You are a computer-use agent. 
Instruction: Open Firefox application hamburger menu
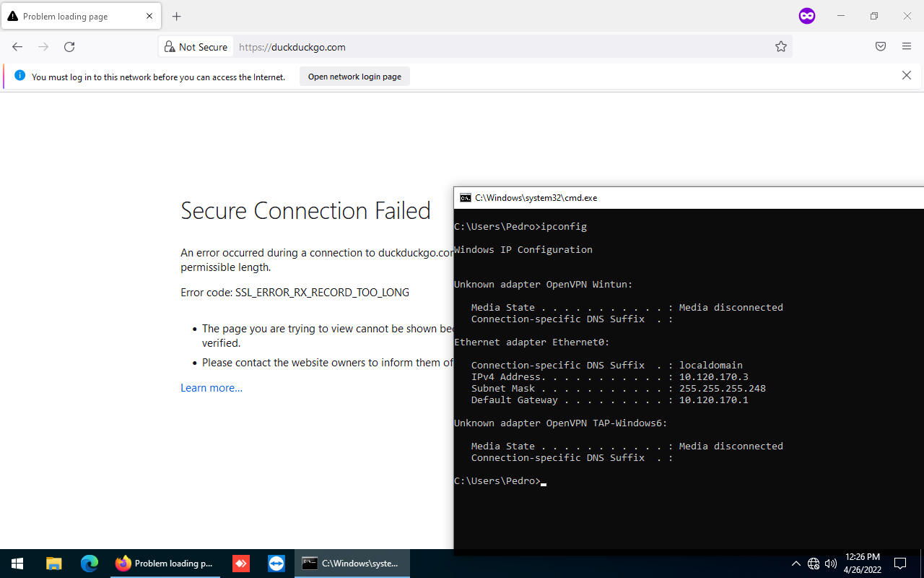tap(906, 46)
